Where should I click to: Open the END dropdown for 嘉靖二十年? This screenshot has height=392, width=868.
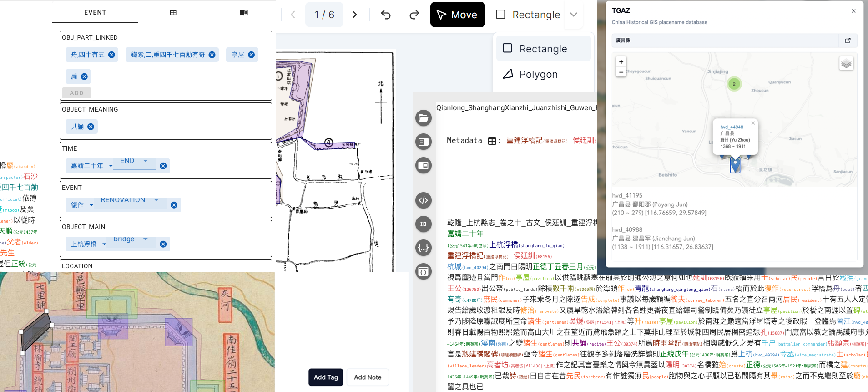pos(134,161)
